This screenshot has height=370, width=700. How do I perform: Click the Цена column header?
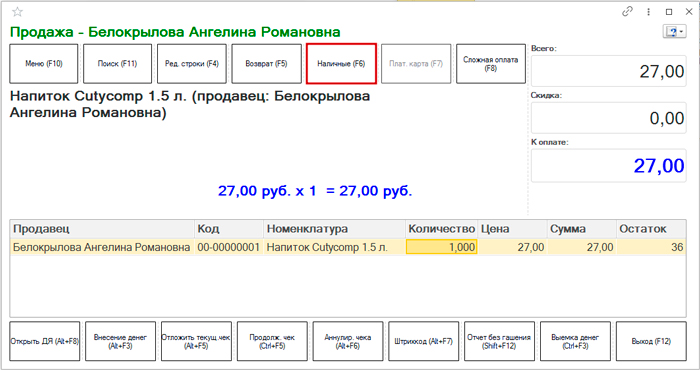(x=512, y=229)
